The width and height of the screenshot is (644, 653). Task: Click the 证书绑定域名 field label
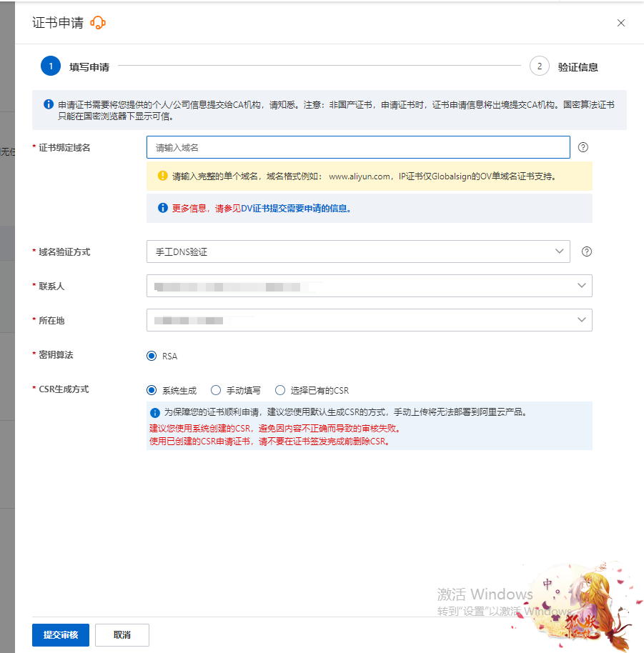click(x=64, y=147)
